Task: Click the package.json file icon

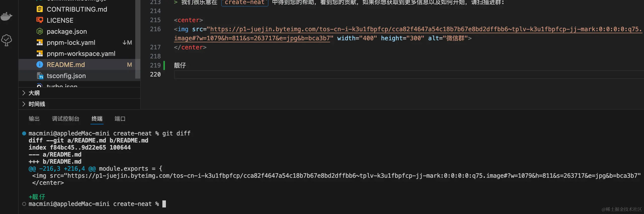Action: 40,31
